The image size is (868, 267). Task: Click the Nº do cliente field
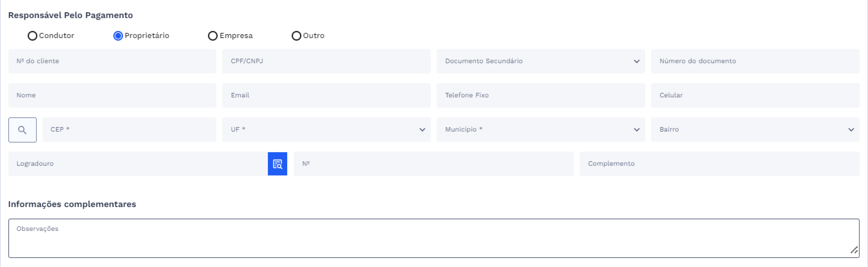pos(112,62)
